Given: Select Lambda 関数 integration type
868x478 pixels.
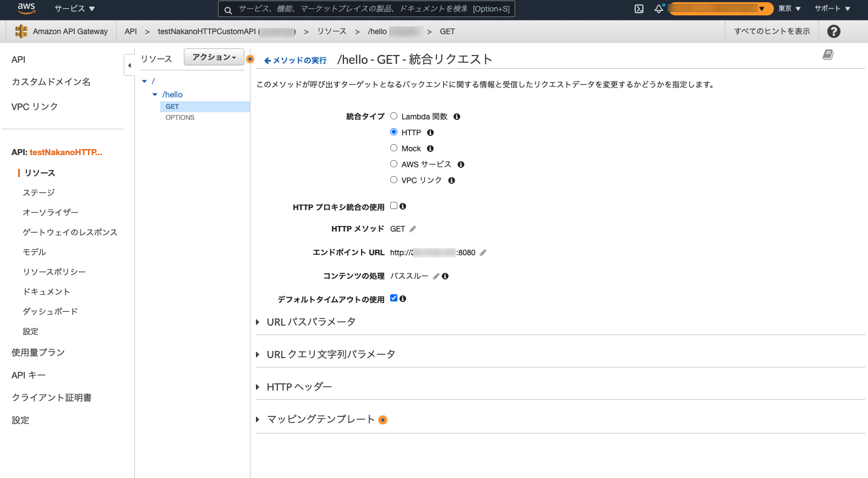Looking at the screenshot, I should click(394, 116).
